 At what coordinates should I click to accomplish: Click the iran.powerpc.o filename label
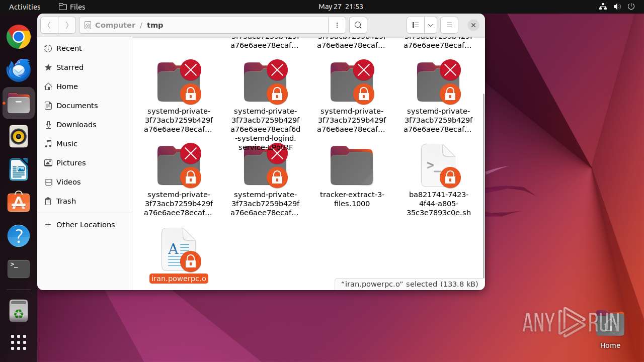(179, 279)
